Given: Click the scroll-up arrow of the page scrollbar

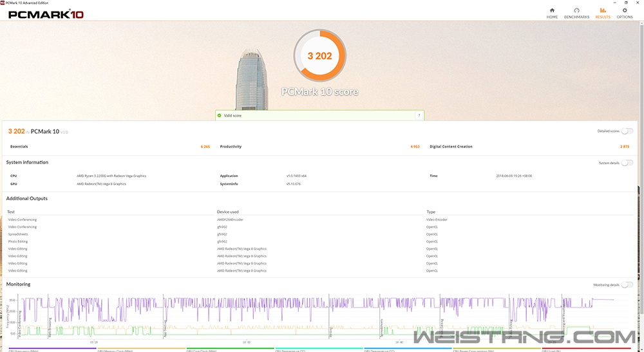Looking at the screenshot, I should pos(641,23).
